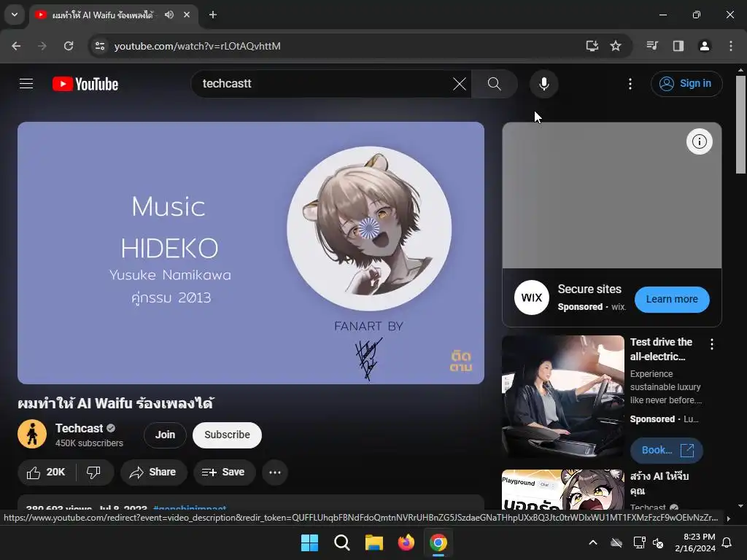Open the car test drive ad thumbnail
The image size is (747, 560).
(563, 396)
